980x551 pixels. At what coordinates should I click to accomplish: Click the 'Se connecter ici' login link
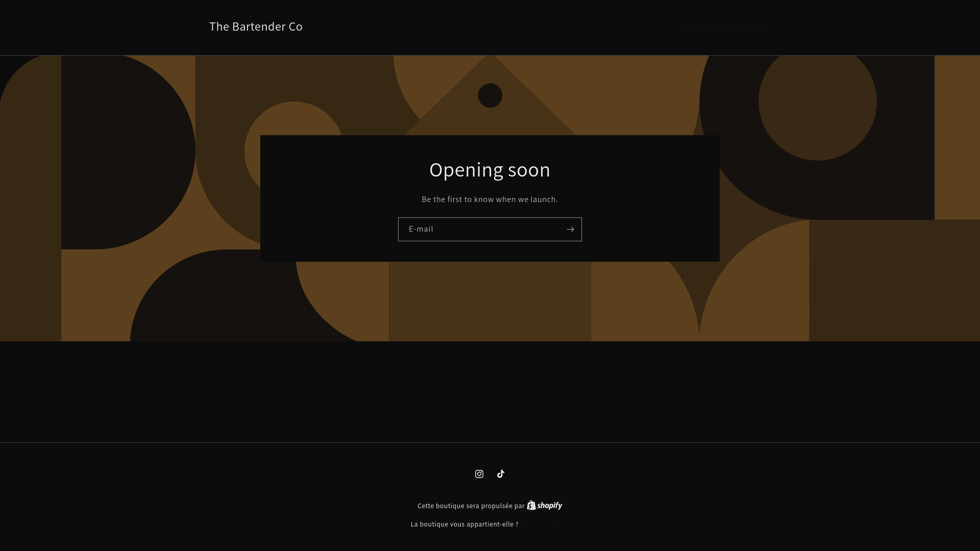[545, 524]
